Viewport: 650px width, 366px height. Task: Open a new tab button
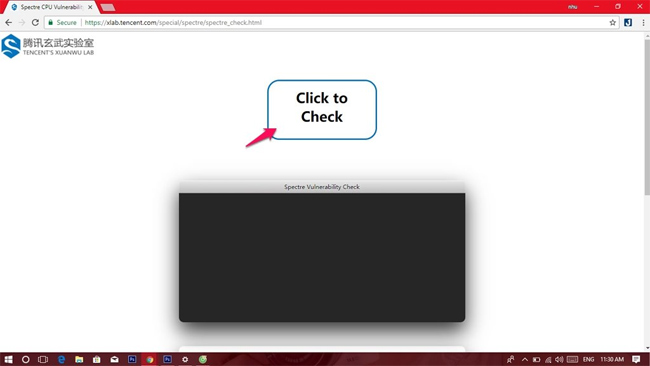108,7
